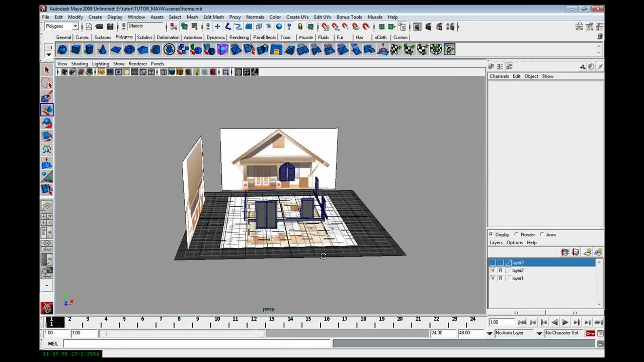Toggle the R display type of layer1
Screen dimensions: 644x362
[x=500, y=279]
